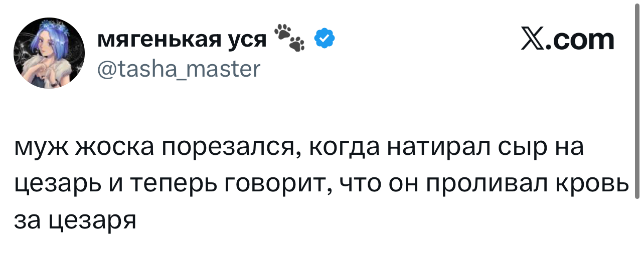Viewport: 644px width, 253px height.
Task: Click the blue verified checkmark badge
Action: point(325,39)
